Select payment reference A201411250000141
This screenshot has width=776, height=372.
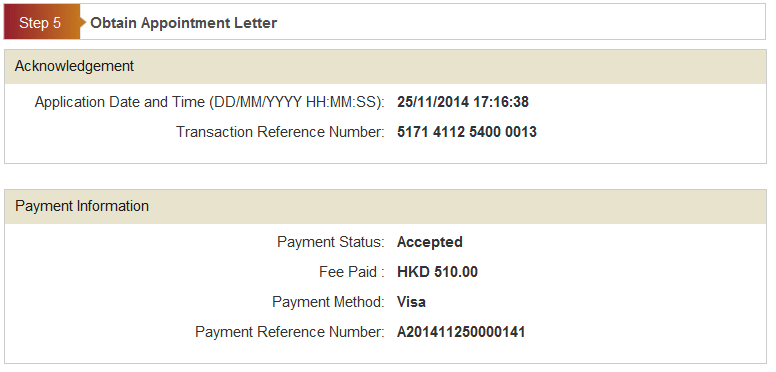point(461,332)
